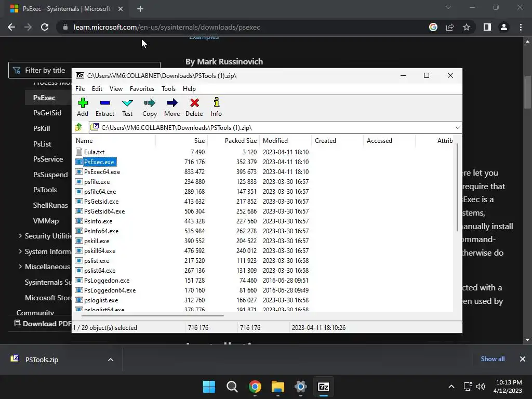Show hidden system tray icons
The image size is (532, 399).
click(451, 387)
